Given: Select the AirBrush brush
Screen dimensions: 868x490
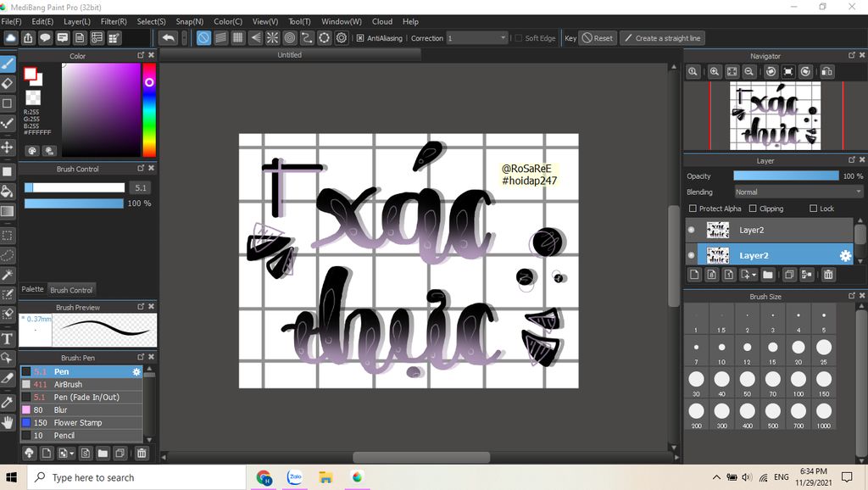Looking at the screenshot, I should pos(81,385).
